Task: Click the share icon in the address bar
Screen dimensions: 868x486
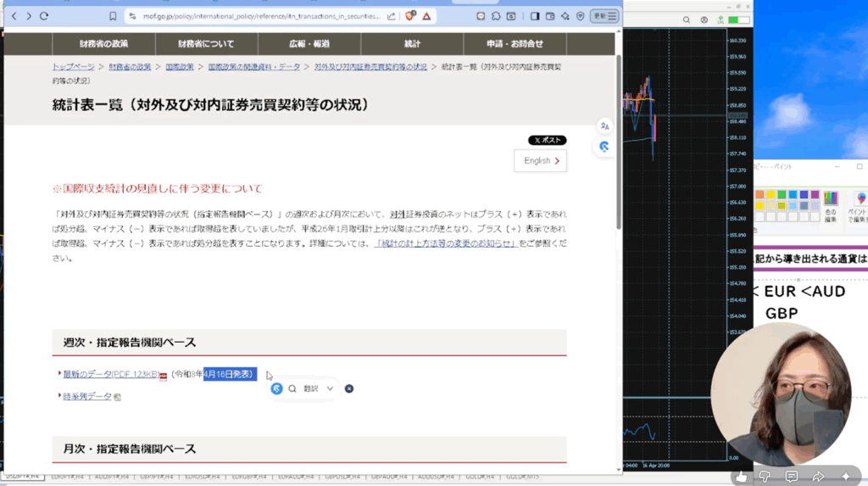Action: pos(391,15)
